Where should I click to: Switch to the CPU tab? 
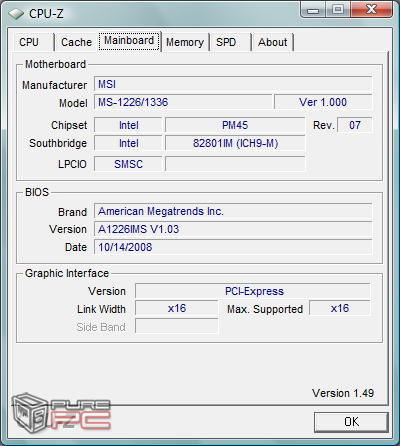[33, 42]
